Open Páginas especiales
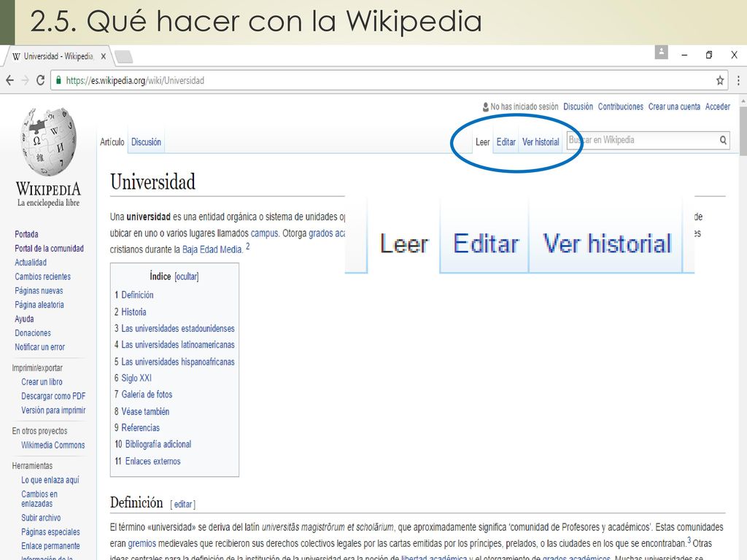Image resolution: width=747 pixels, height=560 pixels. (50, 532)
